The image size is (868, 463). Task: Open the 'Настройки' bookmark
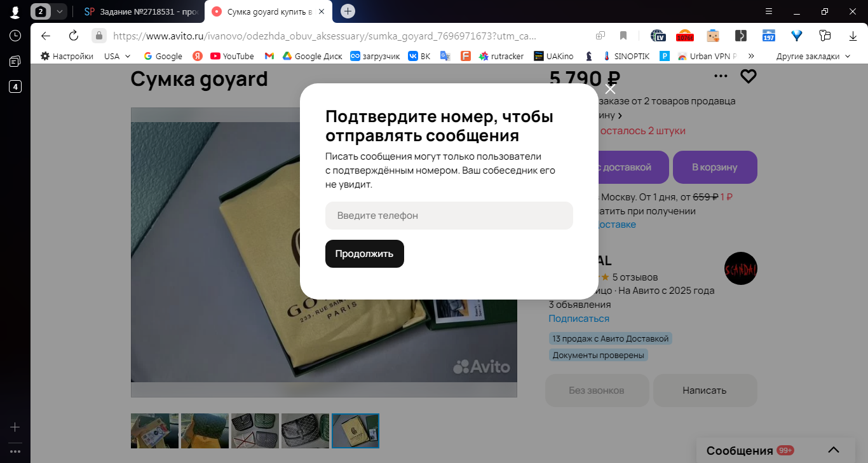pyautogui.click(x=67, y=56)
